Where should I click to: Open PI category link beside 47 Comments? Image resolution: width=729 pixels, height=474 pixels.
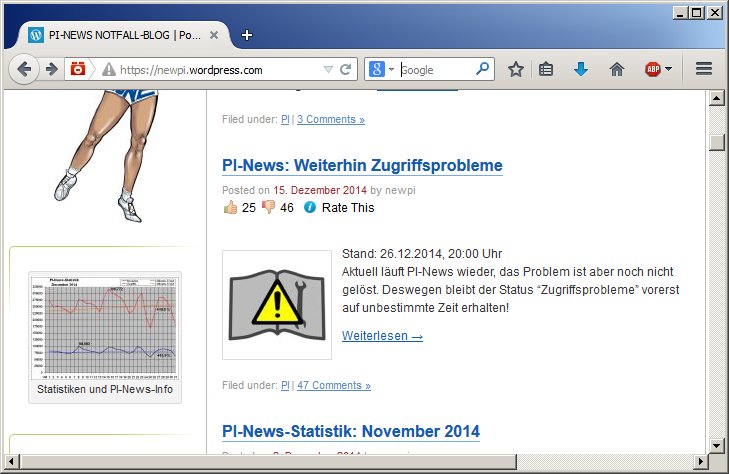click(x=285, y=385)
